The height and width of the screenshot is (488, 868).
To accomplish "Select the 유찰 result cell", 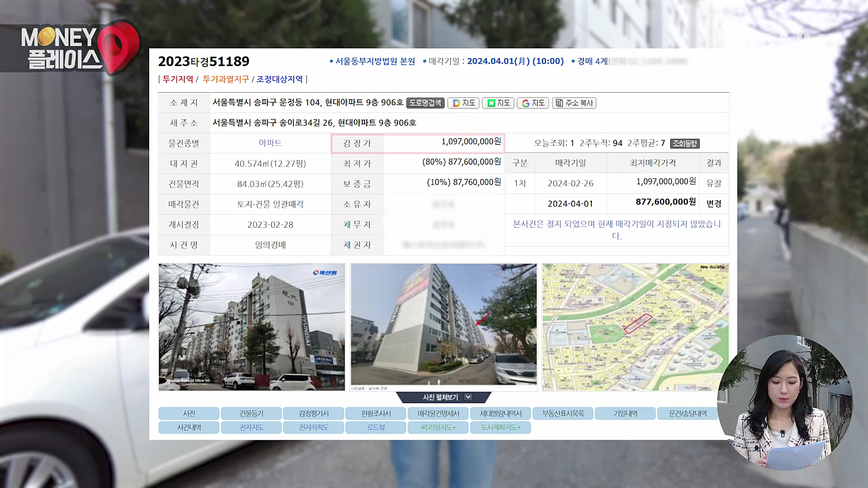I will pyautogui.click(x=714, y=183).
